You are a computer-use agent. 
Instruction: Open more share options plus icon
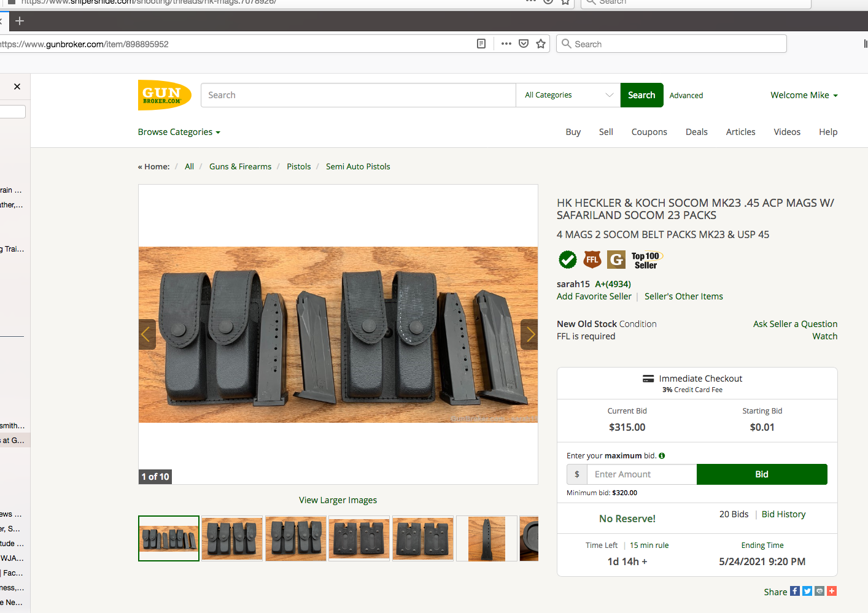[x=832, y=591]
